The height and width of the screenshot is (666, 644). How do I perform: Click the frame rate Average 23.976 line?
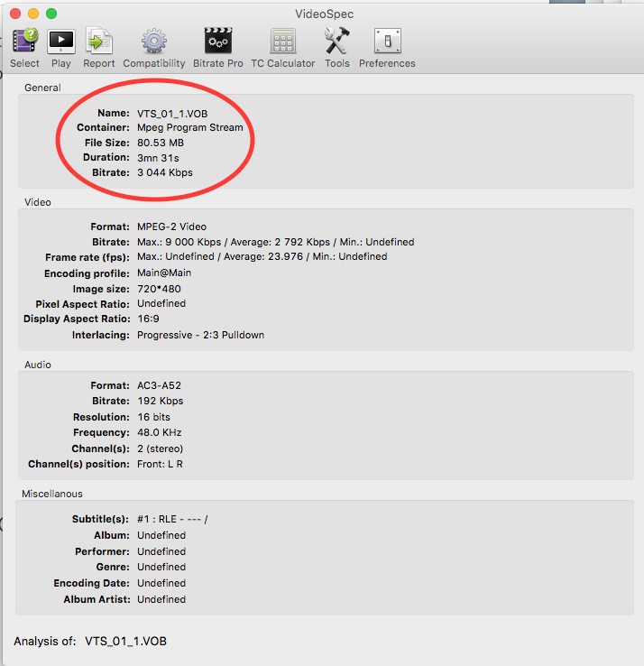click(x=262, y=256)
